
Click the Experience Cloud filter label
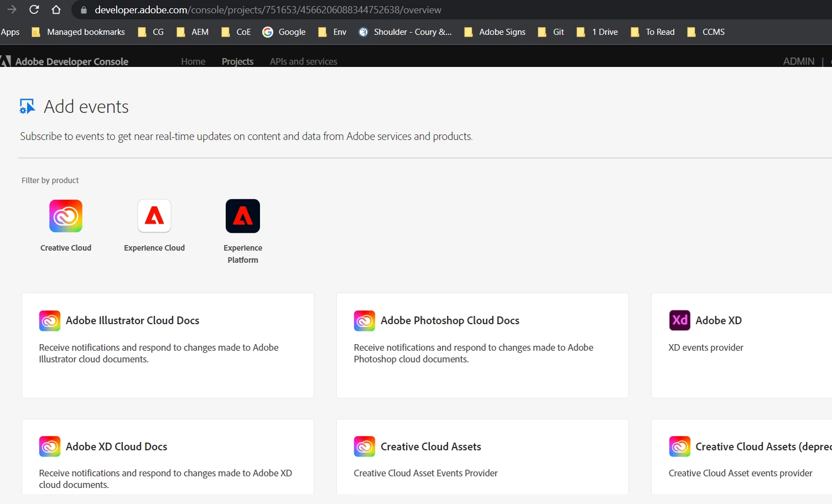point(154,248)
